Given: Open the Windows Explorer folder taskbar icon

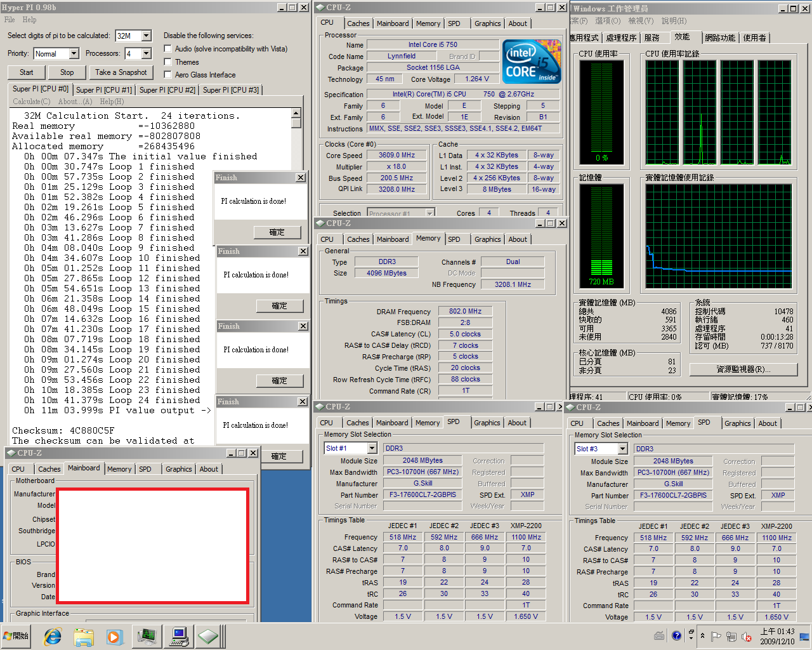Looking at the screenshot, I should click(83, 636).
